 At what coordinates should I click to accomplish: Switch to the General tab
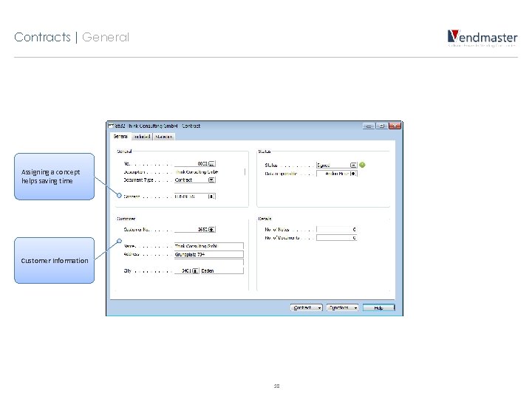(120, 137)
